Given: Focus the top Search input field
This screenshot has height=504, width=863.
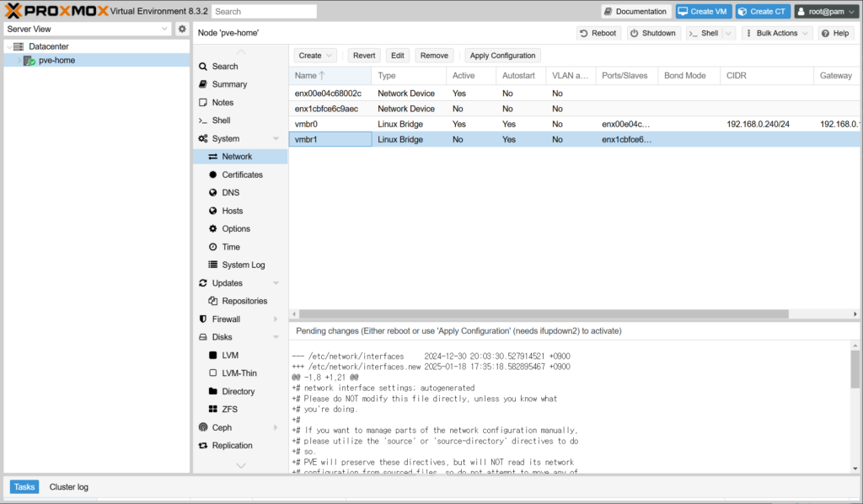Looking at the screenshot, I should tap(264, 12).
